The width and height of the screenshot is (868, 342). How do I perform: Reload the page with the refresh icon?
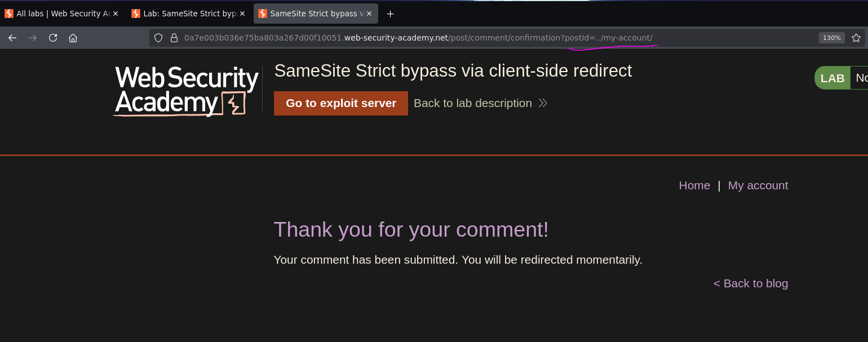[53, 38]
